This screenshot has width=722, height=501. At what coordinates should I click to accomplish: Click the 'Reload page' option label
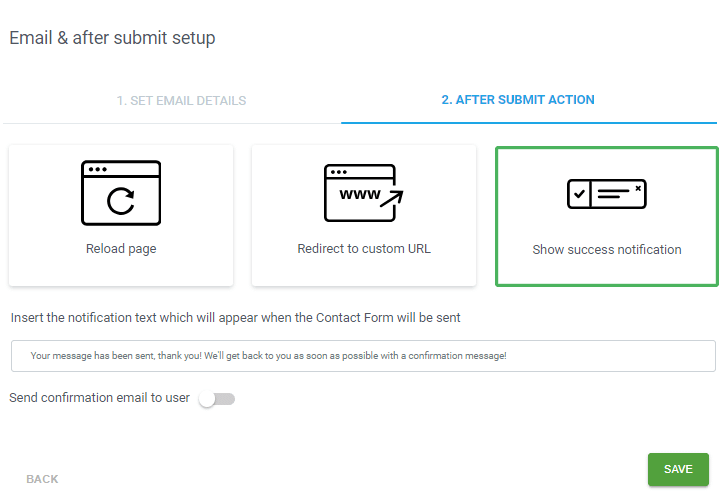[121, 249]
